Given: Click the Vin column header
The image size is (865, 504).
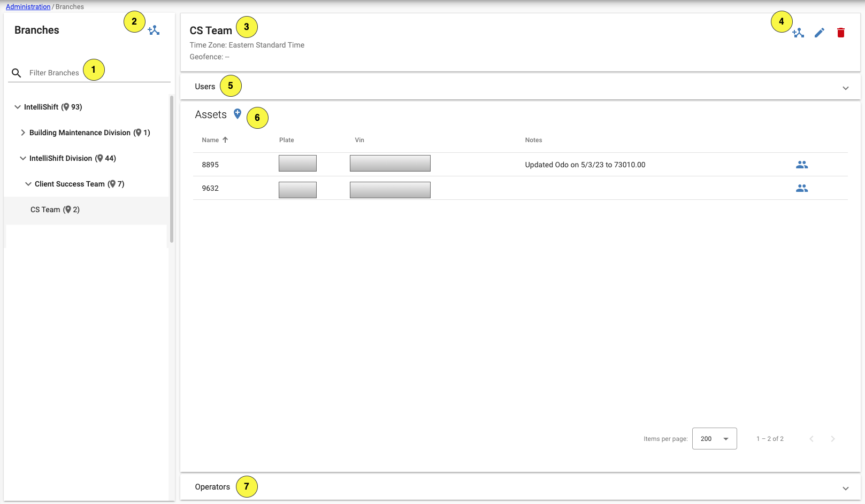Looking at the screenshot, I should 359,140.
